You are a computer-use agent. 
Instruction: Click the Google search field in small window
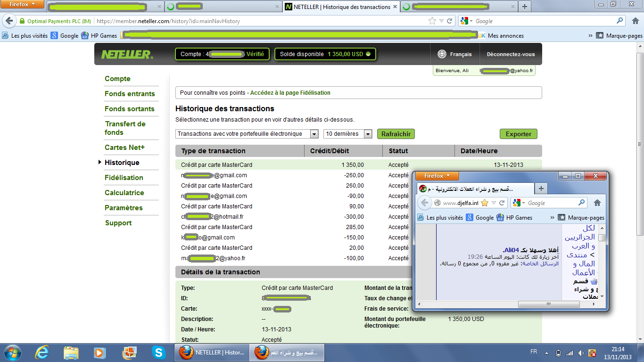pos(552,203)
